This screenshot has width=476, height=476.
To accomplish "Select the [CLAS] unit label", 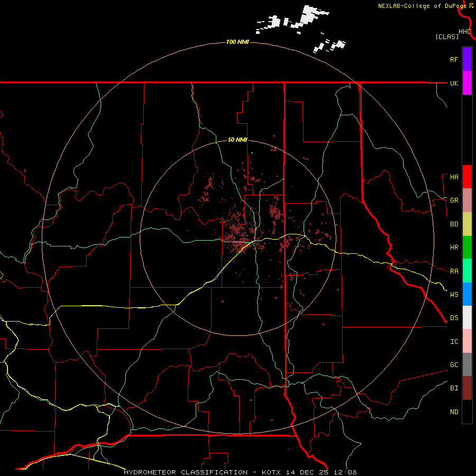I will [447, 36].
